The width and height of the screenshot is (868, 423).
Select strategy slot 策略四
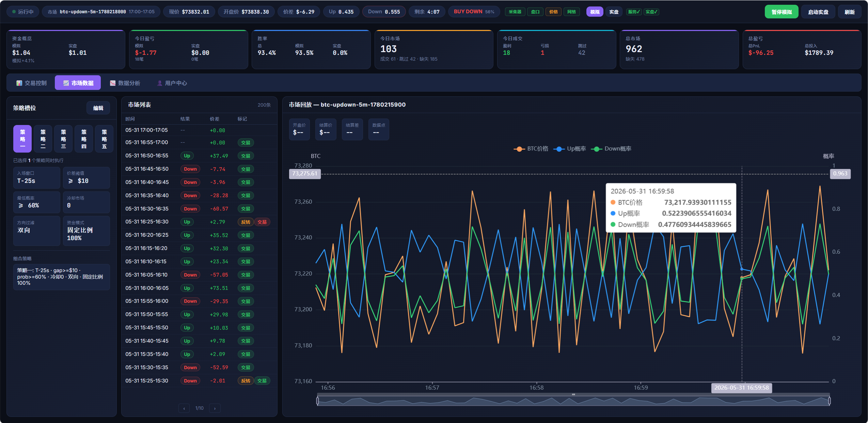pyautogui.click(x=84, y=139)
